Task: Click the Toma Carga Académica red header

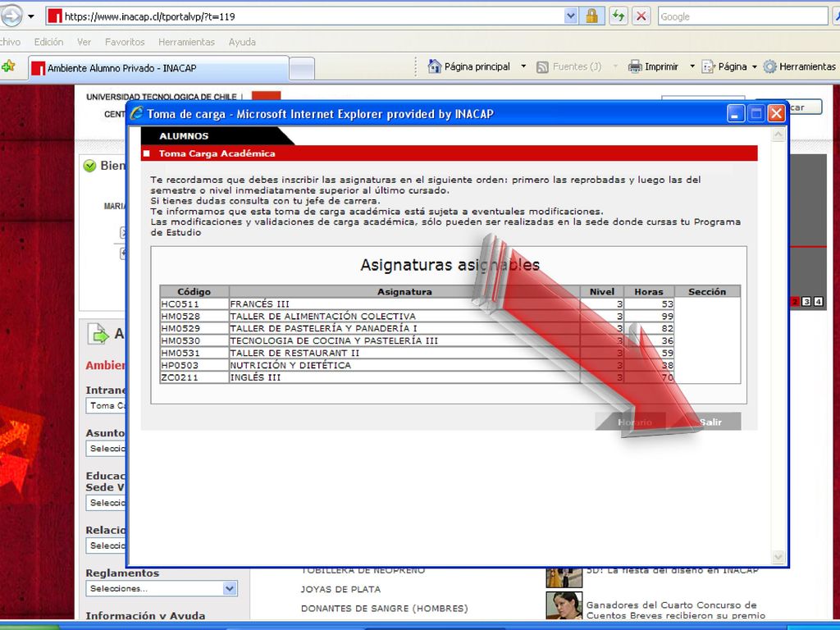Action: (449, 153)
